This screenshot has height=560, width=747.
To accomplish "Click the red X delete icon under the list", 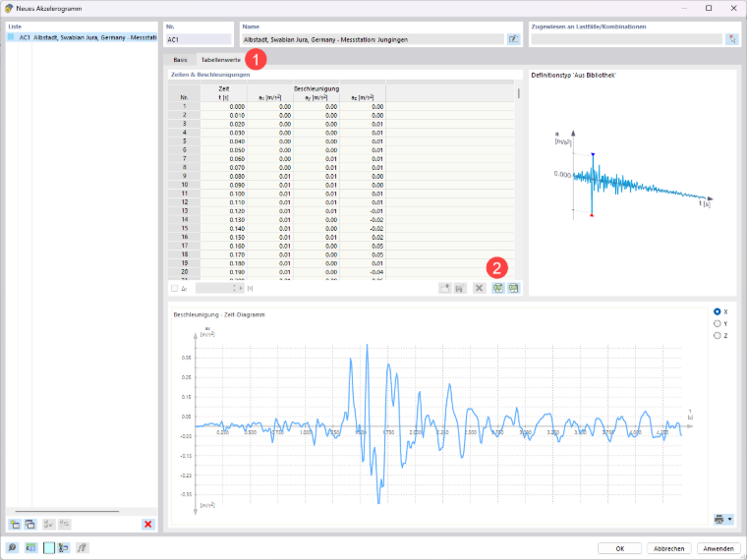I will point(148,525).
